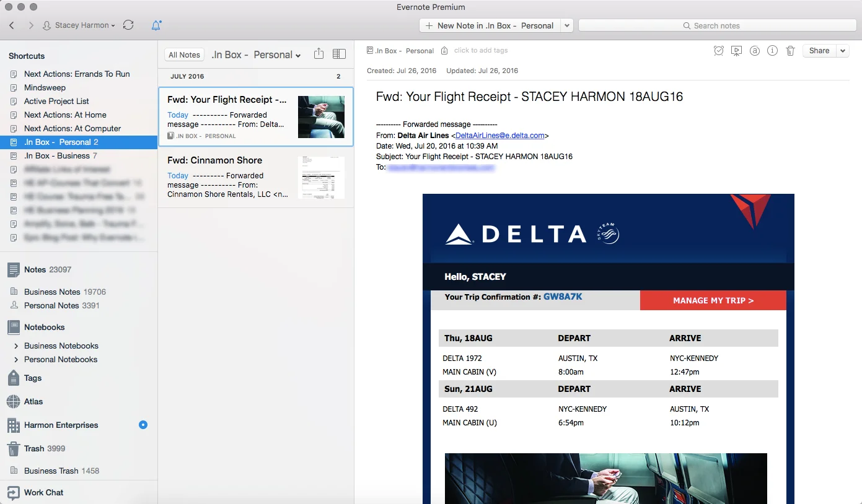Click MANAGE MY TRIP button
Screen dimensions: 862x504
coord(713,300)
